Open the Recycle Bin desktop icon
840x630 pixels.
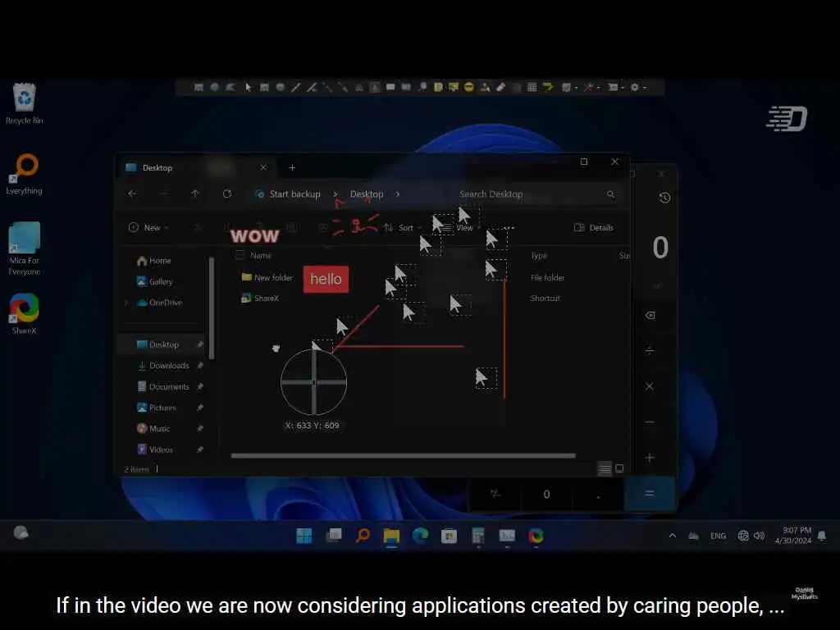point(24,104)
